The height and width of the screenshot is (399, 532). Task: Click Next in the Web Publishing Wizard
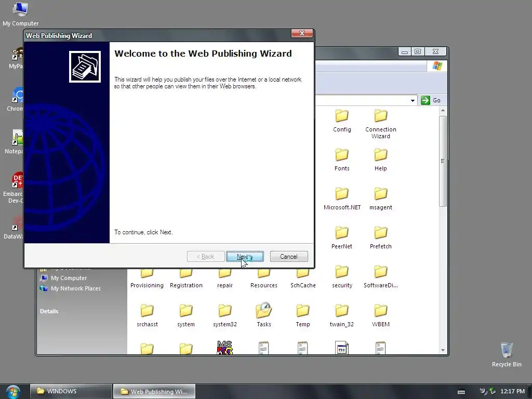click(245, 257)
